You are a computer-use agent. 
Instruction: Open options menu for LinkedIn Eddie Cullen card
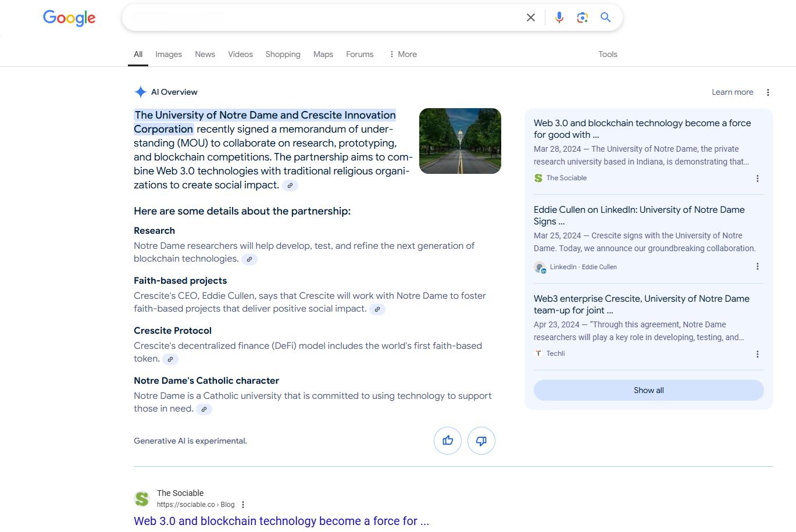pyautogui.click(x=757, y=266)
